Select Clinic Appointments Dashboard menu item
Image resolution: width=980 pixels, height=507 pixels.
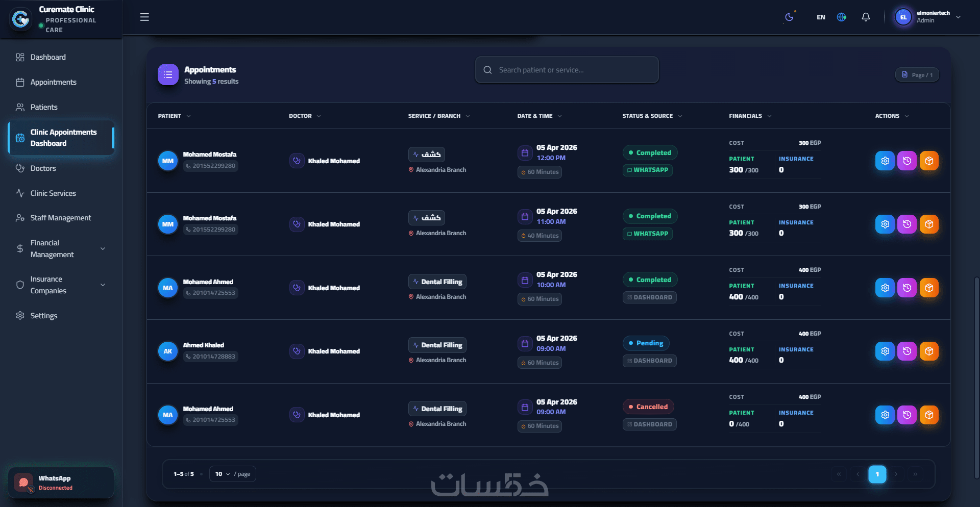pyautogui.click(x=61, y=138)
